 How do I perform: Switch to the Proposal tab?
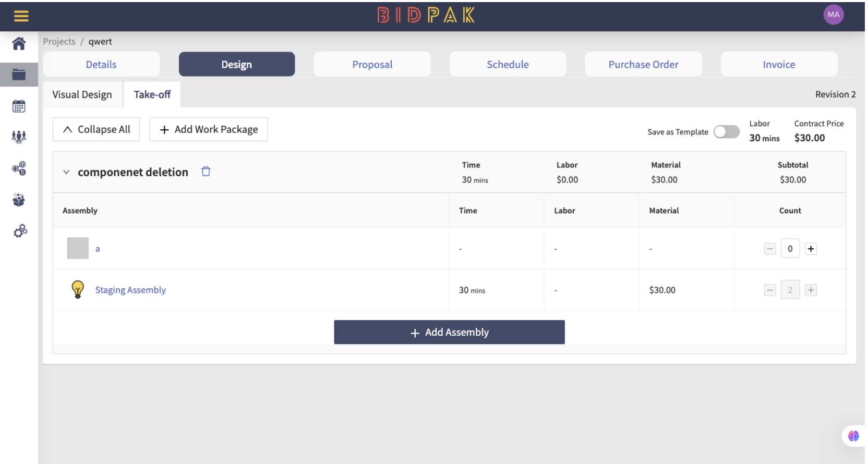tap(372, 64)
